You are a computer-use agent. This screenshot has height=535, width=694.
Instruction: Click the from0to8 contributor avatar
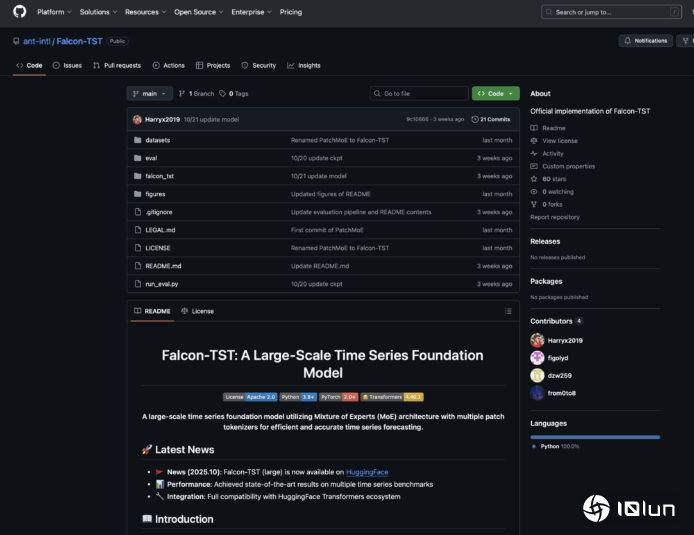[538, 393]
